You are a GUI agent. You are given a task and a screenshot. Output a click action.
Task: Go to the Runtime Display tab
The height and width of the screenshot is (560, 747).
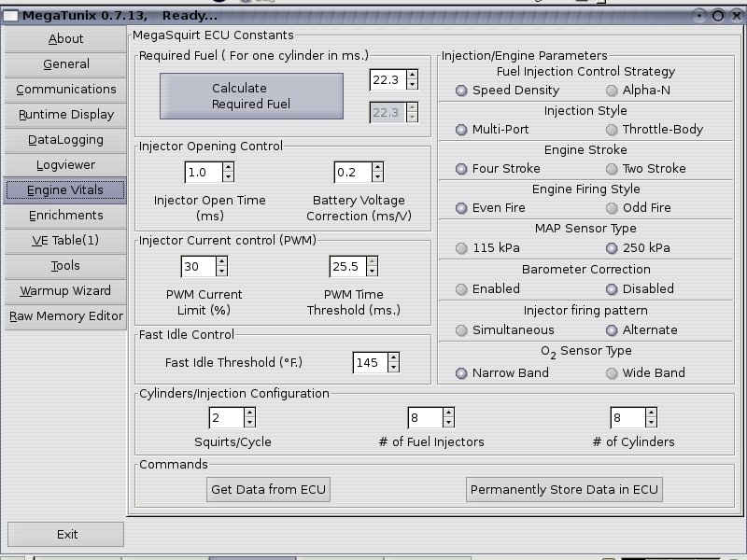point(65,114)
